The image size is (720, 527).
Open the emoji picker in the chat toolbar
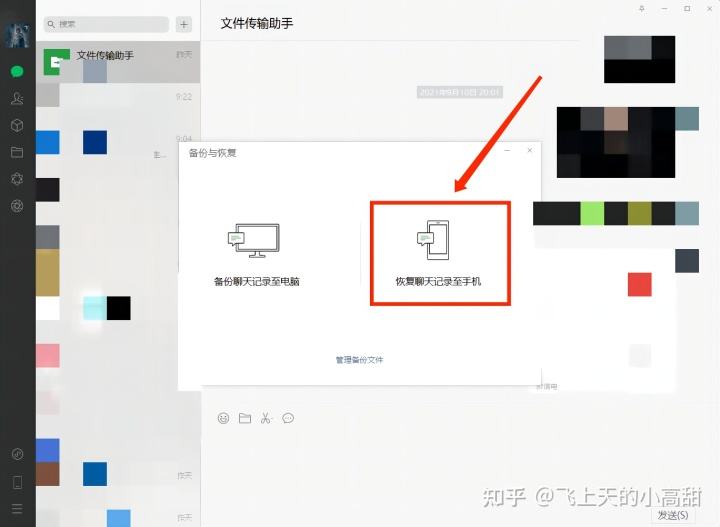[x=223, y=418]
